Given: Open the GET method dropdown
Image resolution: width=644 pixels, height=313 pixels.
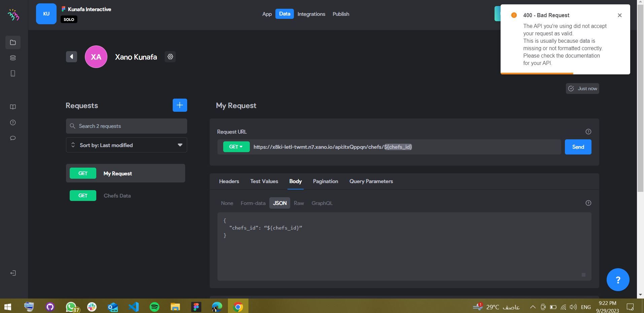Looking at the screenshot, I should pos(236,147).
